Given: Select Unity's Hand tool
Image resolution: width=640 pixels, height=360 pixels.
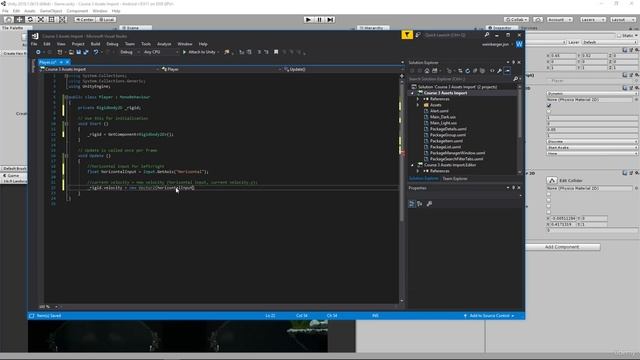Looking at the screenshot, I should tap(8, 20).
